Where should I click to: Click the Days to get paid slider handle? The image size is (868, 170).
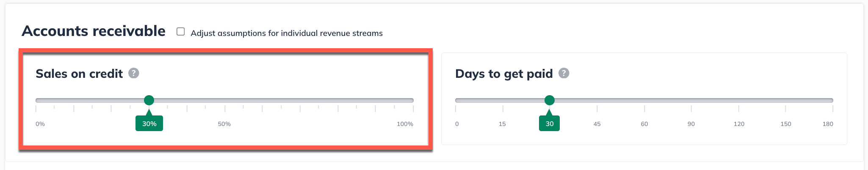549,100
